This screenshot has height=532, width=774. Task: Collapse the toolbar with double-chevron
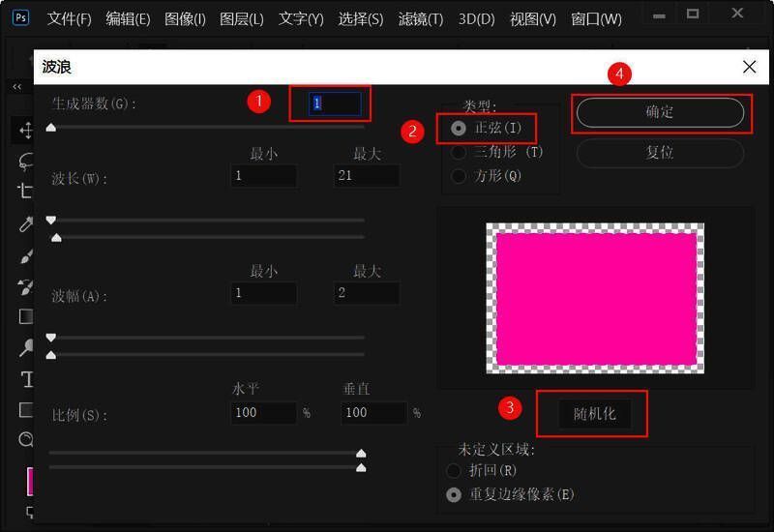click(17, 87)
